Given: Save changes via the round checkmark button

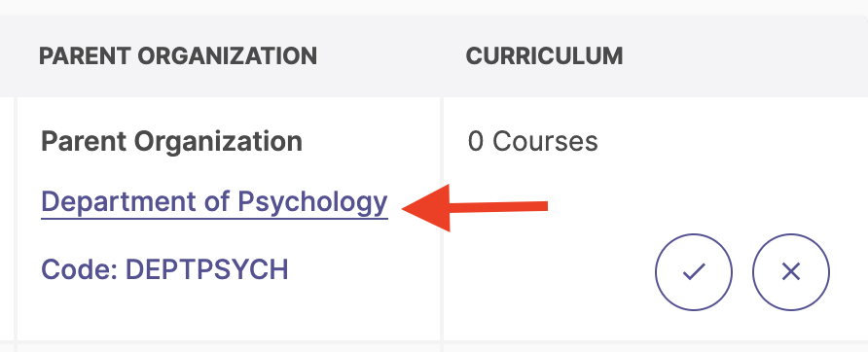Looking at the screenshot, I should coord(694,271).
